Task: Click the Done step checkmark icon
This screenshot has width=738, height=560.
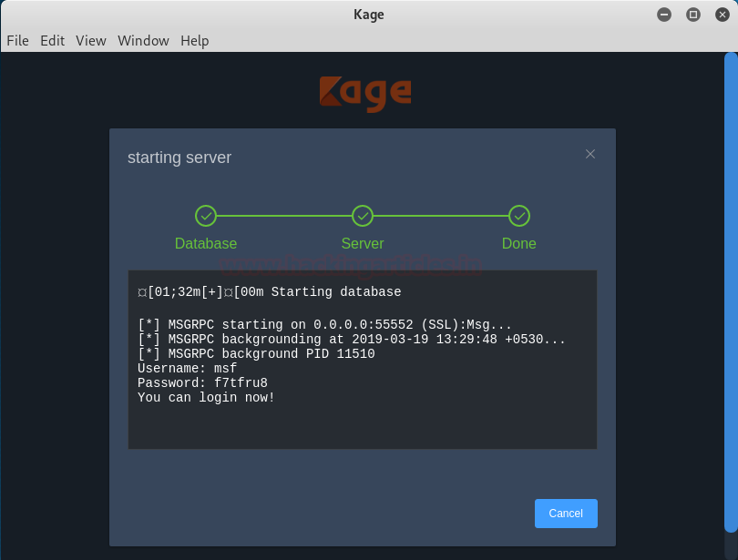Action: [519, 216]
